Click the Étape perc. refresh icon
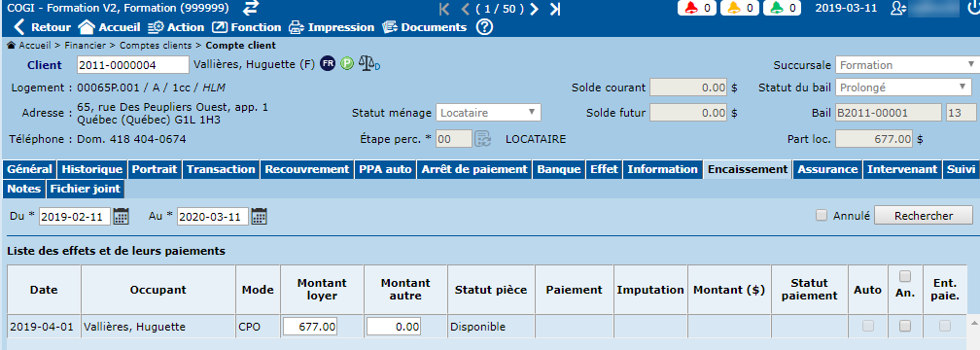The image size is (980, 350). pyautogui.click(x=482, y=139)
